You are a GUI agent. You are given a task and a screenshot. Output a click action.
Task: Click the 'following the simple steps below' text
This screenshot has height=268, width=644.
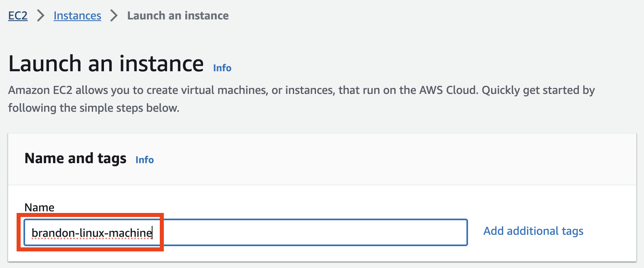click(x=93, y=108)
